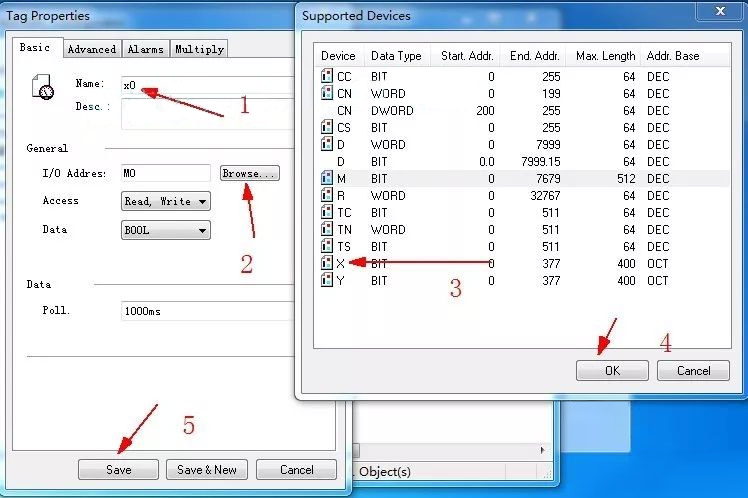The height and width of the screenshot is (498, 748).
Task: Click the Save & New button
Action: point(207,470)
